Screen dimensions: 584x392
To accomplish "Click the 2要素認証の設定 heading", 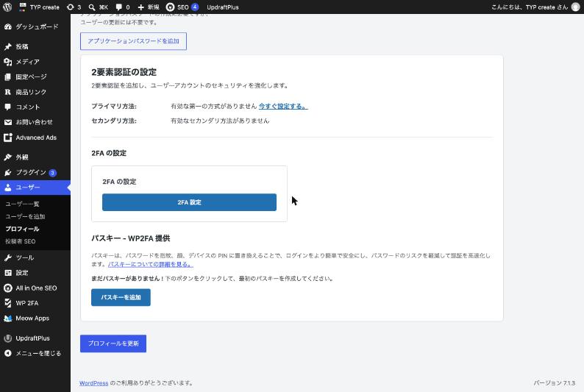I will click(124, 72).
